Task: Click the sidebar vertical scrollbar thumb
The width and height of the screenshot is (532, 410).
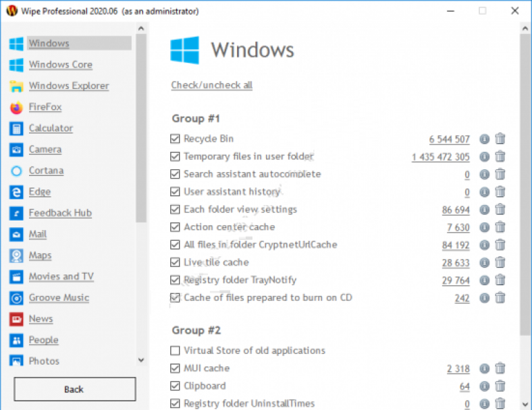Action: point(141,128)
